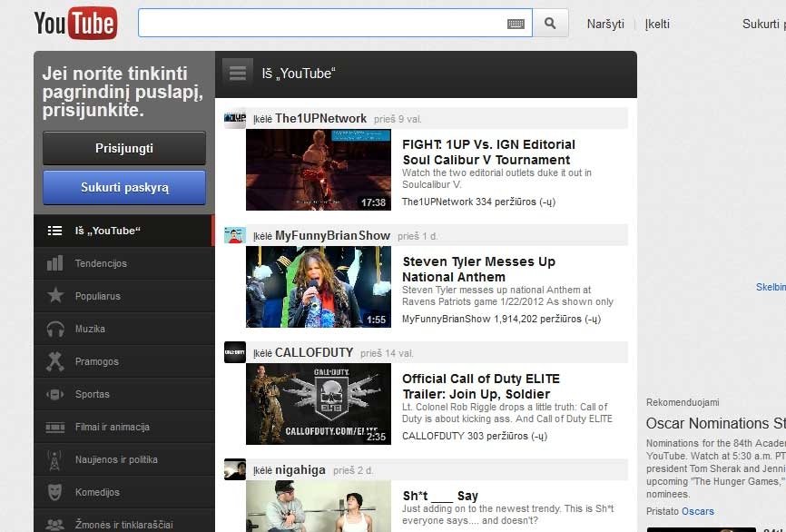Select Žmonės ir tinklaraščiai category text
This screenshot has width=786, height=532.
pyautogui.click(x=123, y=525)
